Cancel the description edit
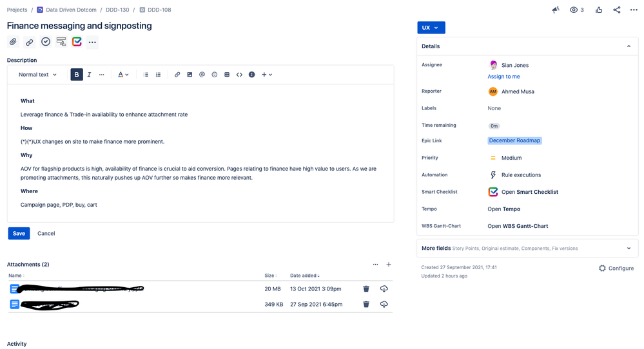Image resolution: width=644 pixels, height=349 pixels. coord(46,233)
